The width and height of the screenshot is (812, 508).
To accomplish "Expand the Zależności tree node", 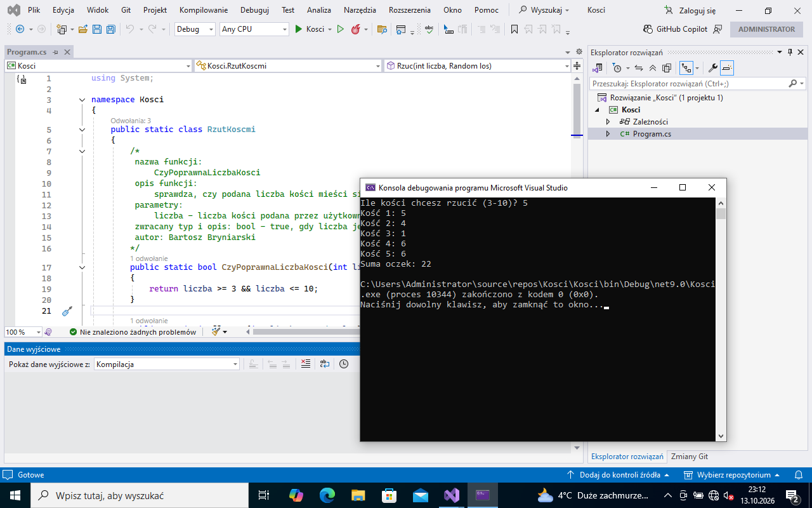I will 608,121.
